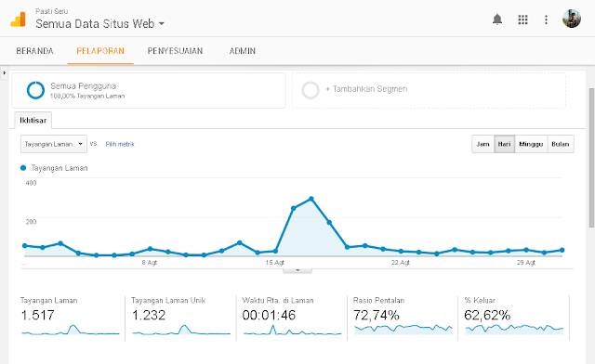Open the three-dot more options menu
Image resolution: width=595 pixels, height=364 pixels.
[546, 19]
